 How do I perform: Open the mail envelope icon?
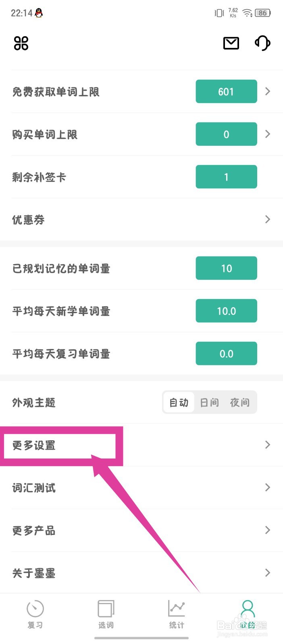pos(231,43)
